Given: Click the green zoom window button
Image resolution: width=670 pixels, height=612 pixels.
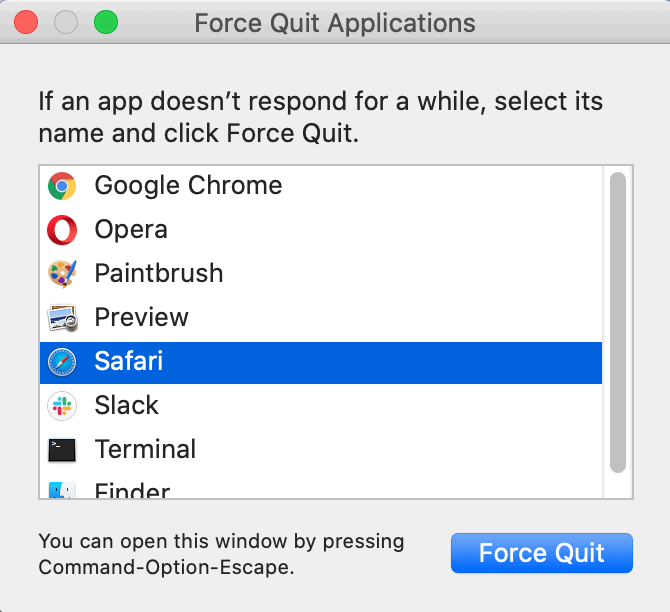Looking at the screenshot, I should tap(105, 21).
